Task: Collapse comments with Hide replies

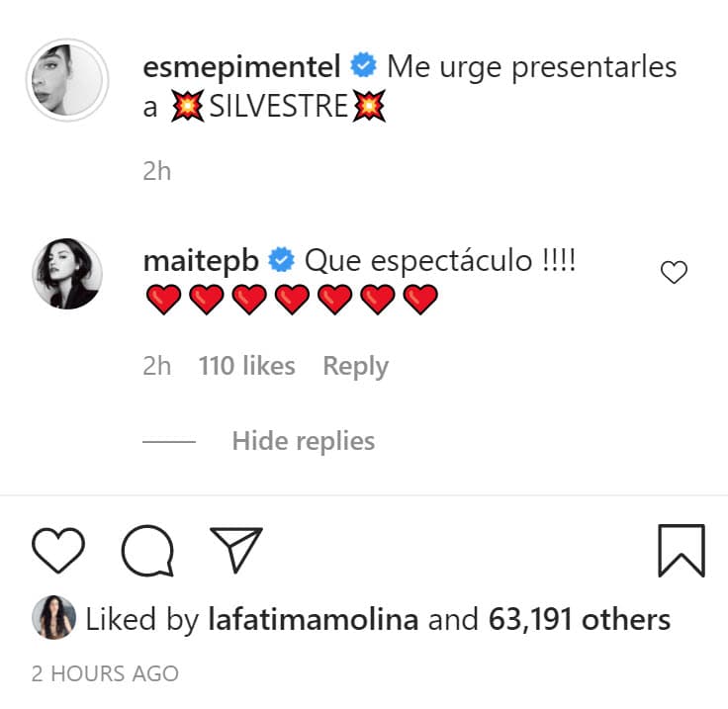Action: pyautogui.click(x=303, y=440)
